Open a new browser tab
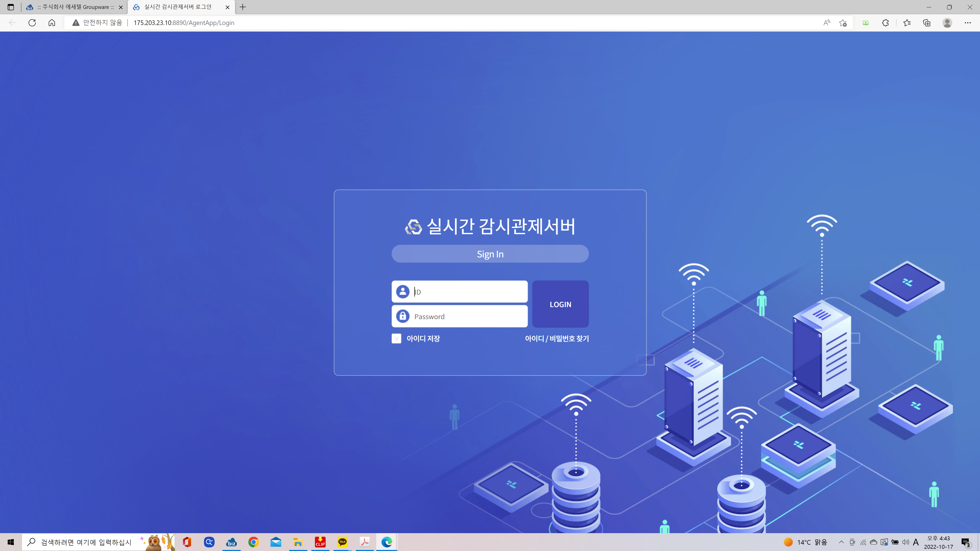The height and width of the screenshot is (551, 980). coord(243,7)
